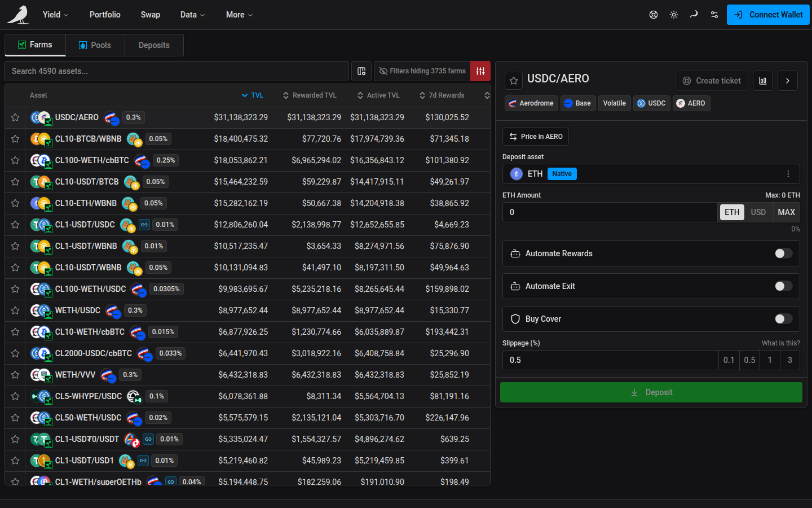Screen dimensions: 812x508
Task: Click the Base chain tag
Action: coord(578,103)
